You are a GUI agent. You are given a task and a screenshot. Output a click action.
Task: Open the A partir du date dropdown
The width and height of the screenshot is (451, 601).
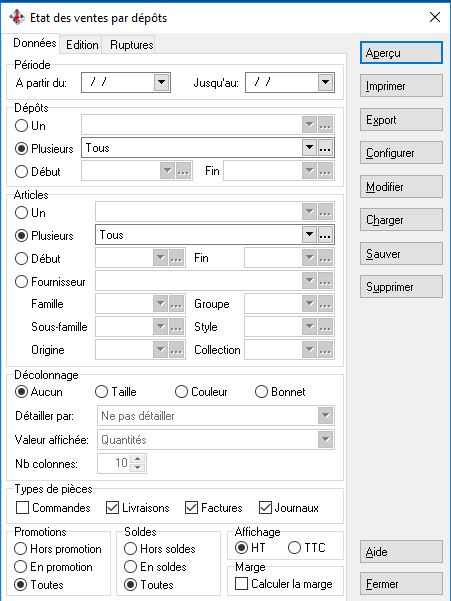click(x=161, y=82)
